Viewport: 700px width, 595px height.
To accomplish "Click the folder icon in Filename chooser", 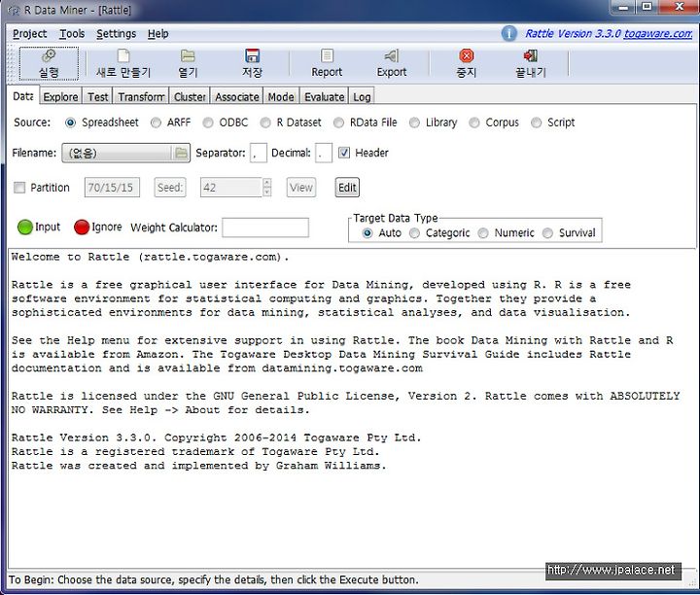I will tap(181, 153).
